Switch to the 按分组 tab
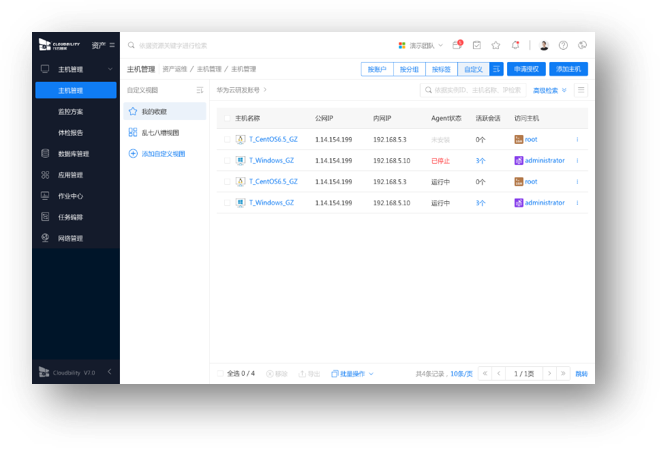Image resolution: width=660 pixels, height=449 pixels. (x=409, y=69)
